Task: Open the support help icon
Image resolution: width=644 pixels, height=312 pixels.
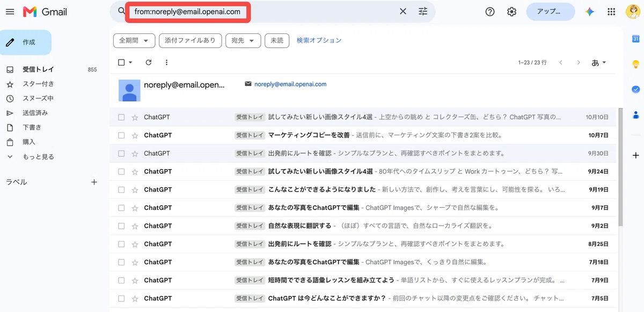Action: click(x=490, y=12)
